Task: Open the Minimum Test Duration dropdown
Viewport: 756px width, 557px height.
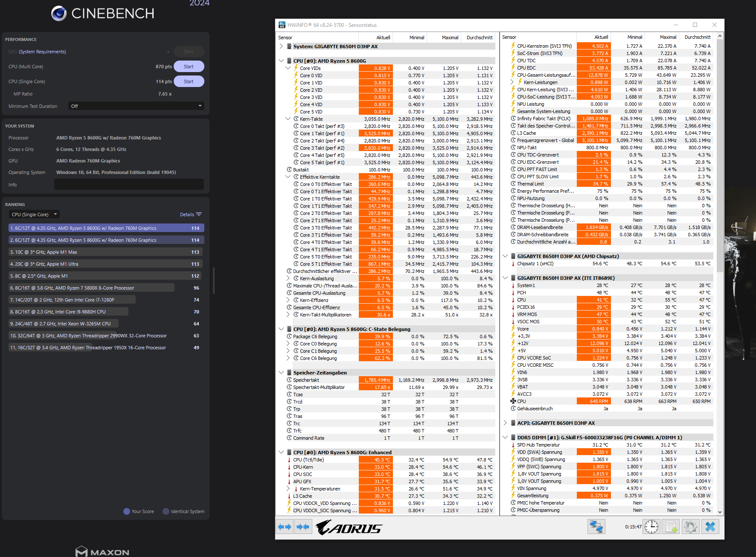Action: click(136, 106)
